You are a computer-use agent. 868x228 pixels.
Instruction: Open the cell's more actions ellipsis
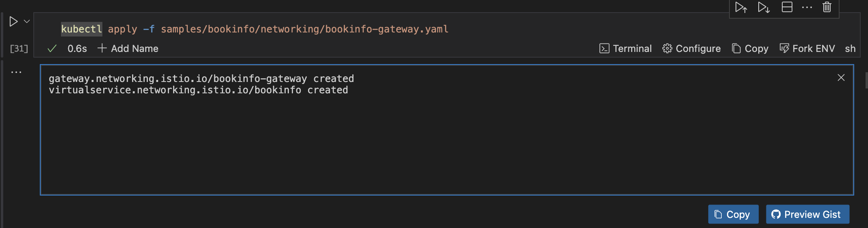[807, 7]
